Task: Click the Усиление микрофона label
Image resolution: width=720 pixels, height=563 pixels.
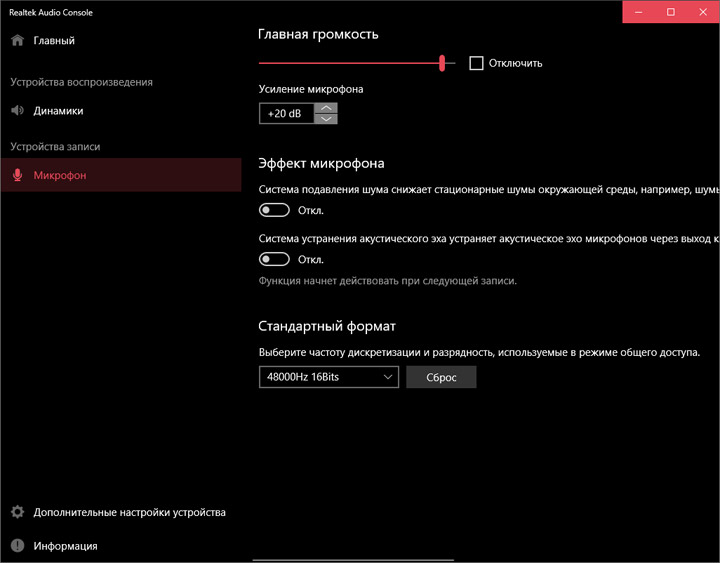Action: 311,89
